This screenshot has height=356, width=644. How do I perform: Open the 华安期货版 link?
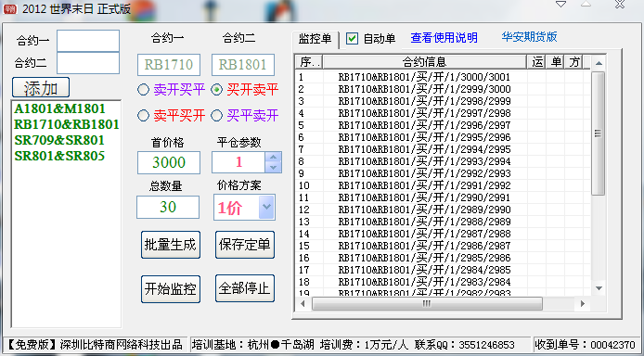click(529, 37)
